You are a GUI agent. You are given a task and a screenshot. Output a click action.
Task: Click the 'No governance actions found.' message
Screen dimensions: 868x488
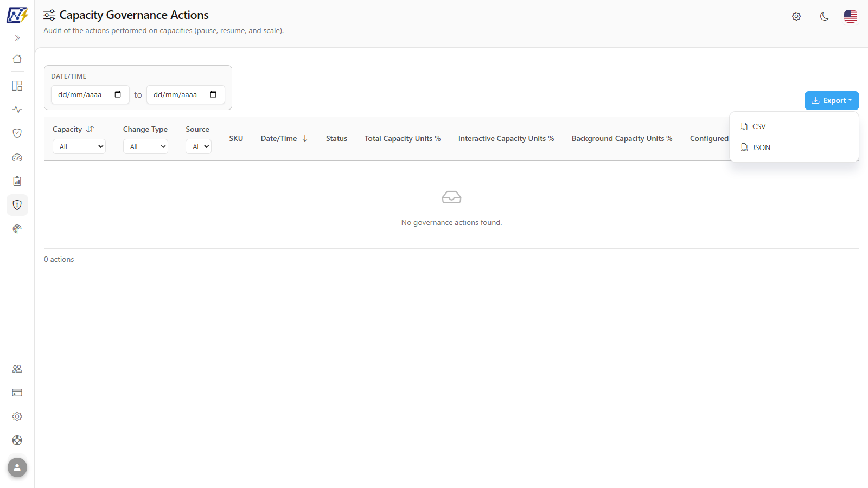pos(452,222)
